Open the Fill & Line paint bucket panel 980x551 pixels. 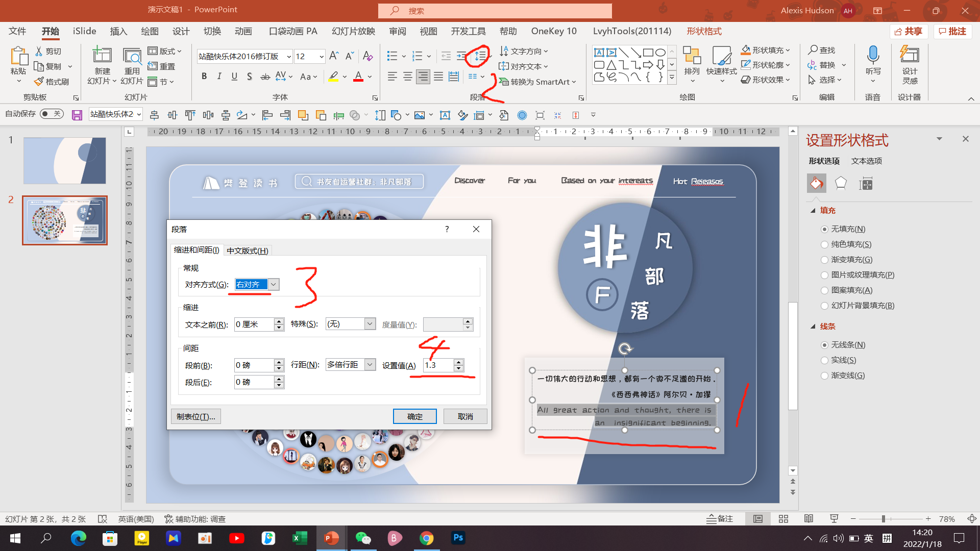point(816,183)
